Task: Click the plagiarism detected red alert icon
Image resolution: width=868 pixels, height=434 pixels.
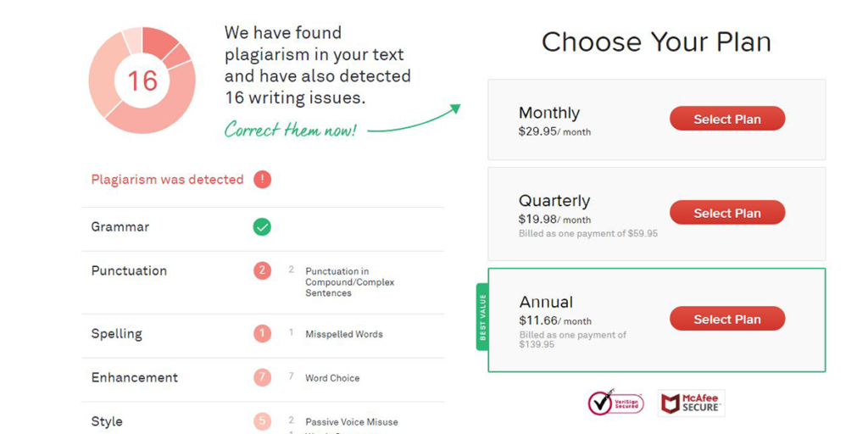Action: (263, 180)
